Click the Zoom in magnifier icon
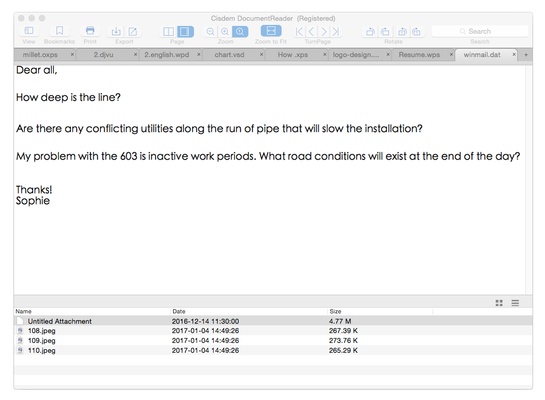Screen dimensions: 545x400 (x=225, y=32)
